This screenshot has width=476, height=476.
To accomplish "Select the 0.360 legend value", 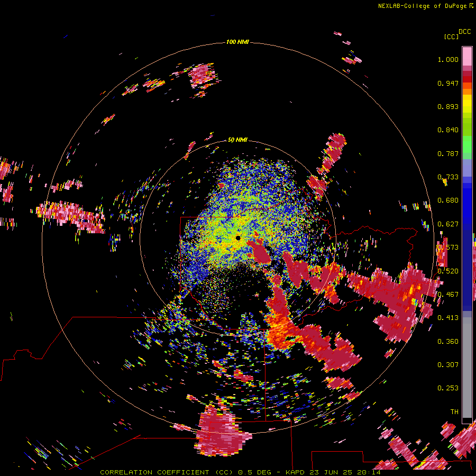I will pyautogui.click(x=448, y=342).
